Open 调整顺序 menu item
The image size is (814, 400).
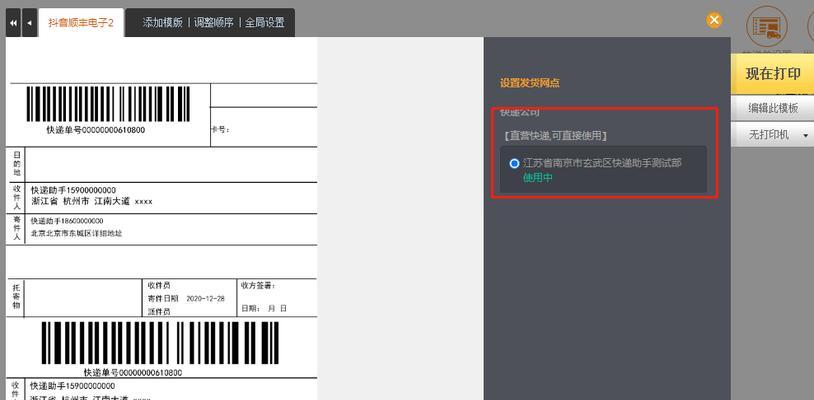point(213,23)
